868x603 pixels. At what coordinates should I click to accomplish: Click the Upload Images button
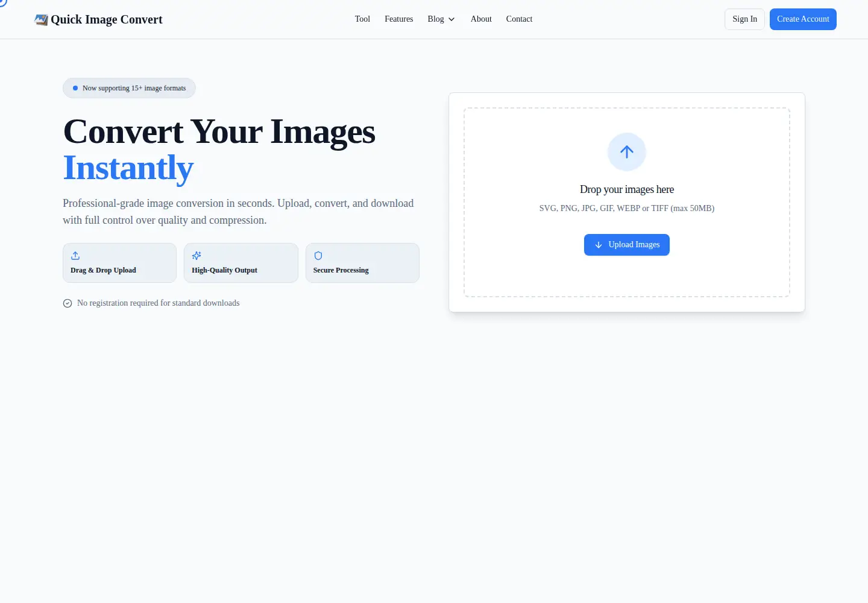click(627, 245)
